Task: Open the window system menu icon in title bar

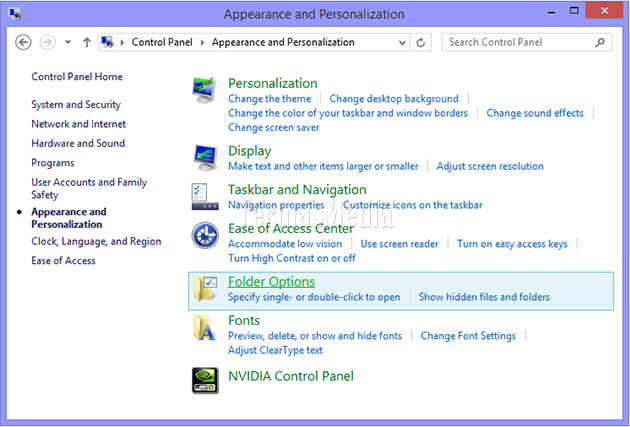Action: click(x=15, y=14)
